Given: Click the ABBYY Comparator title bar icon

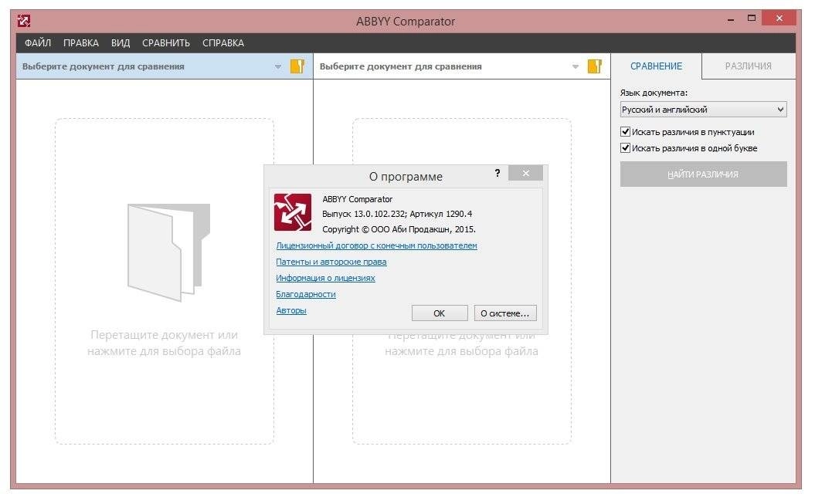Looking at the screenshot, I should (x=23, y=21).
